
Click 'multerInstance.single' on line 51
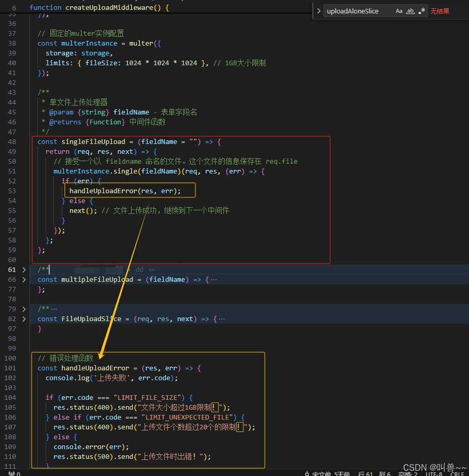[95, 171]
